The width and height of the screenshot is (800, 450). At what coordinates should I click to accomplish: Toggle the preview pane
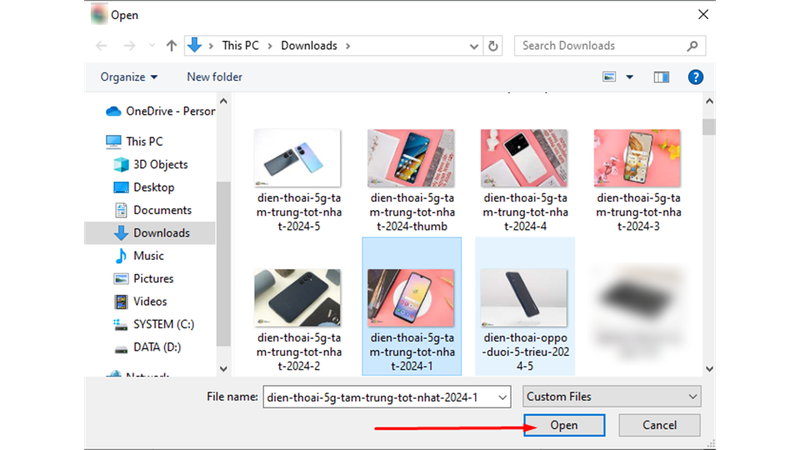(x=661, y=77)
